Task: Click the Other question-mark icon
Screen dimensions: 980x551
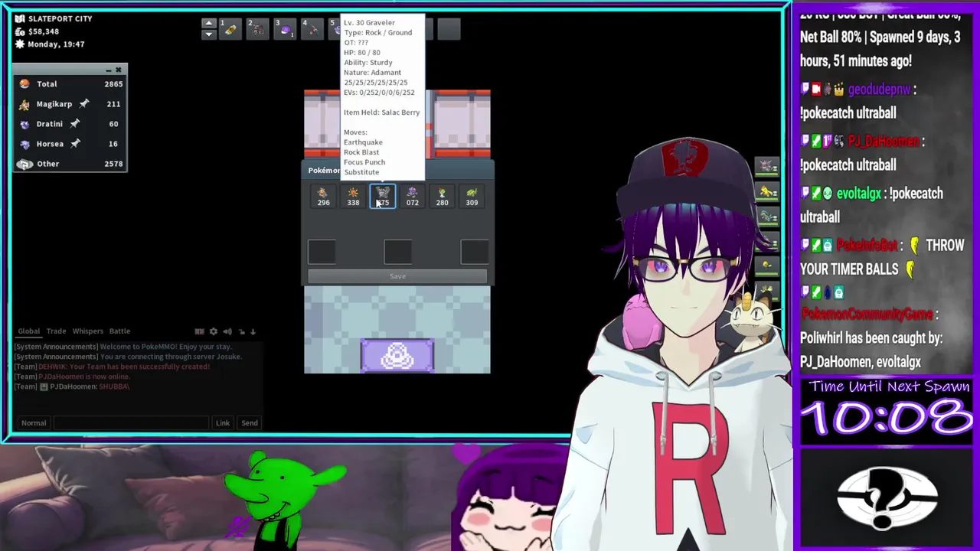Action: tap(24, 164)
